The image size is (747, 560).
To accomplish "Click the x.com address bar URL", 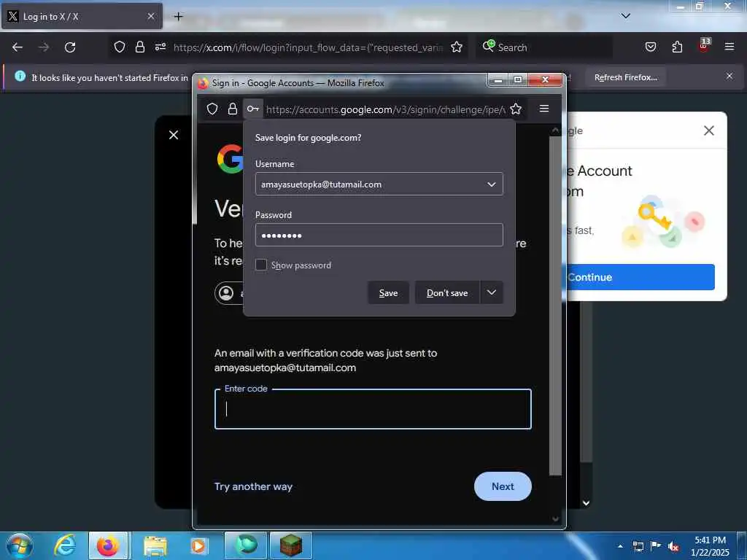I will coord(308,47).
